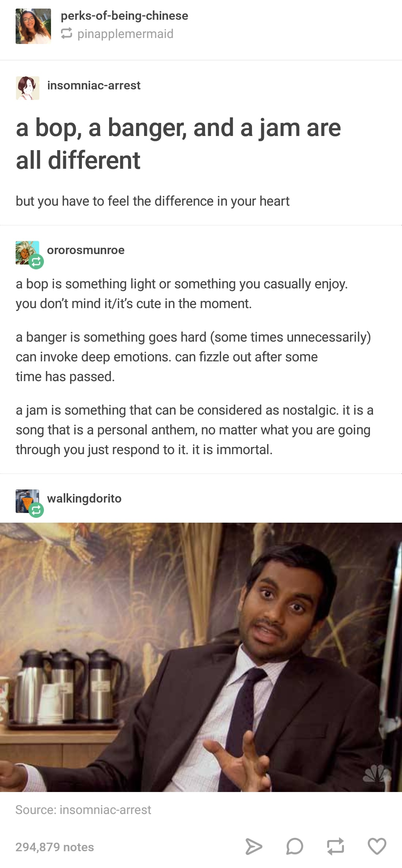This screenshot has width=402, height=868.
Task: Open the pinapplemermaid reblogged-from link
Action: 125,34
